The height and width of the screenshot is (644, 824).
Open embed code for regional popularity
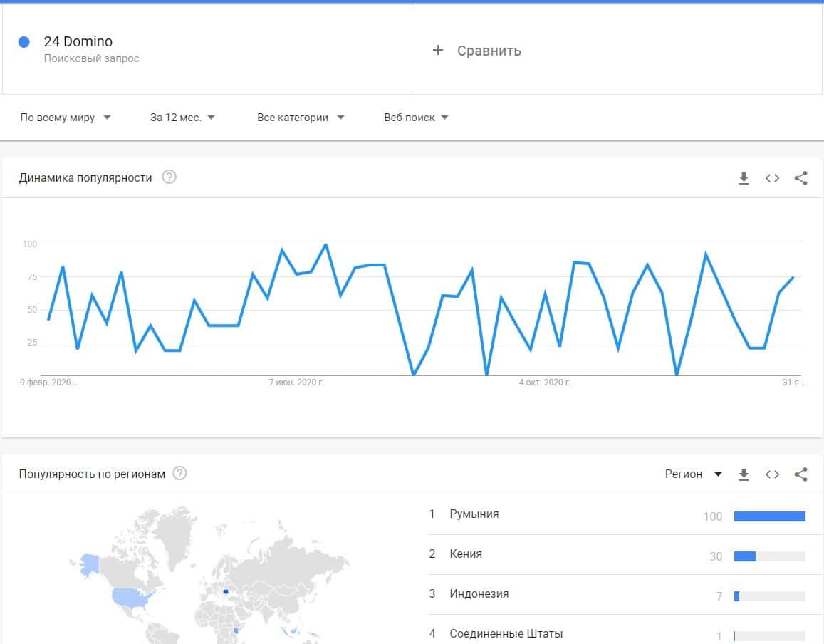(x=772, y=474)
